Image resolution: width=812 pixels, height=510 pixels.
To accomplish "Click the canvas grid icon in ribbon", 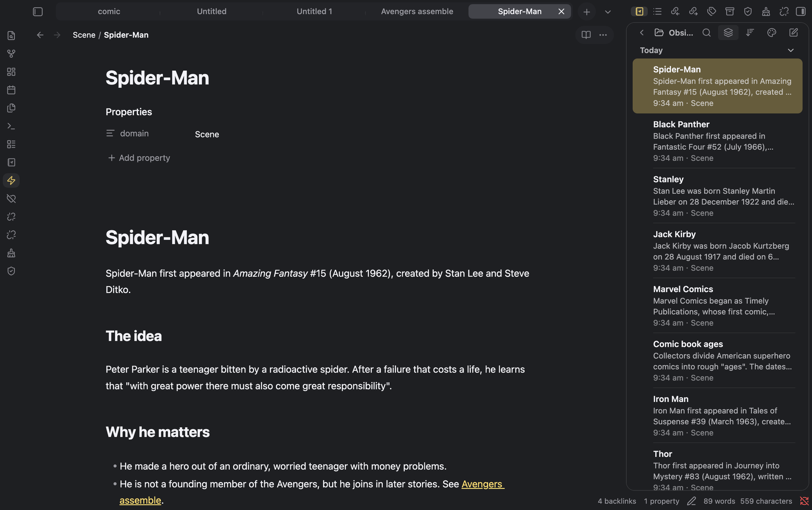I will point(11,72).
